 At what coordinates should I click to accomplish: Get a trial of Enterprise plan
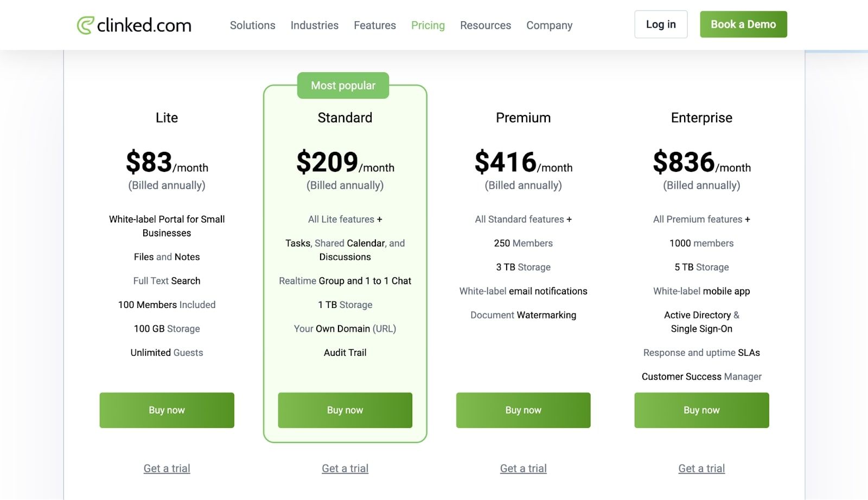pos(701,468)
